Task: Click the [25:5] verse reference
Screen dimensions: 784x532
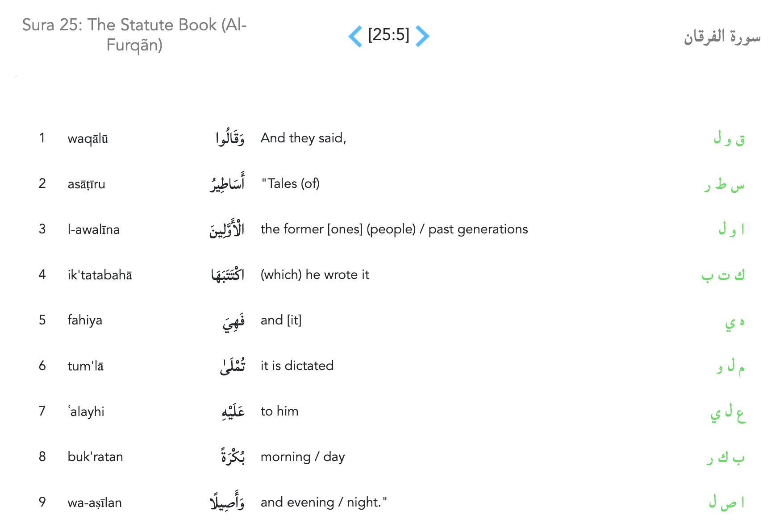Action: point(388,35)
